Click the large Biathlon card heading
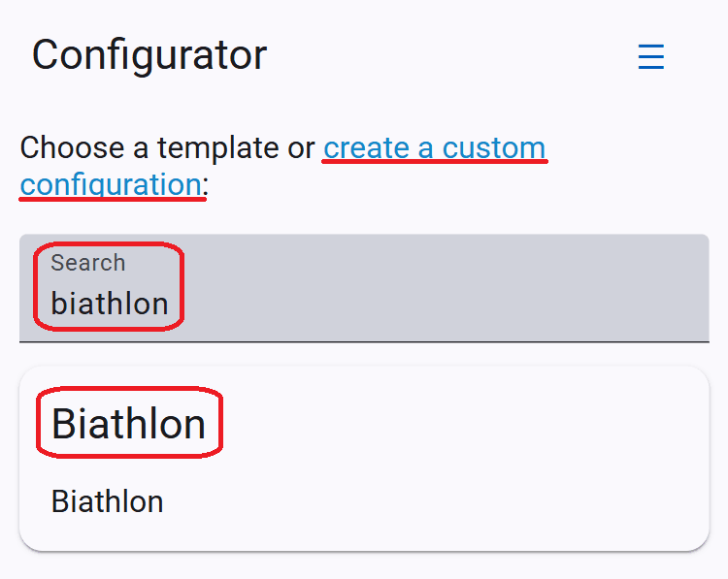Image resolution: width=728 pixels, height=579 pixels. point(128,424)
